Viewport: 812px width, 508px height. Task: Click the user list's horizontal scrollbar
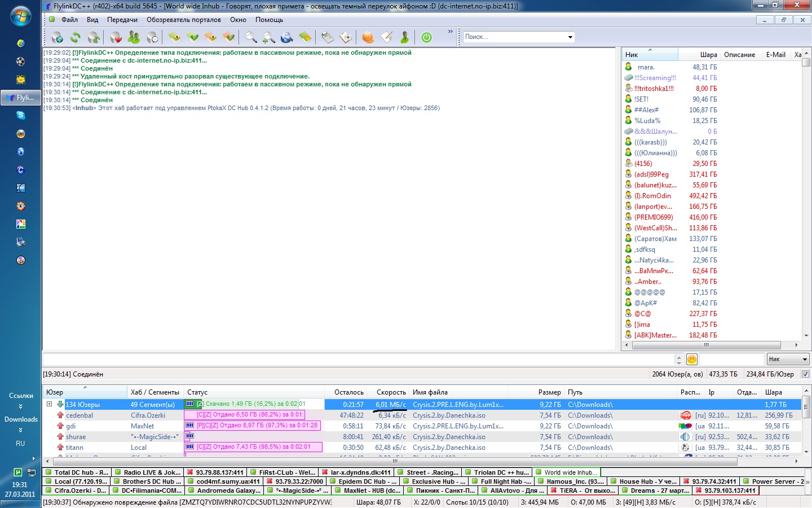[706, 345]
